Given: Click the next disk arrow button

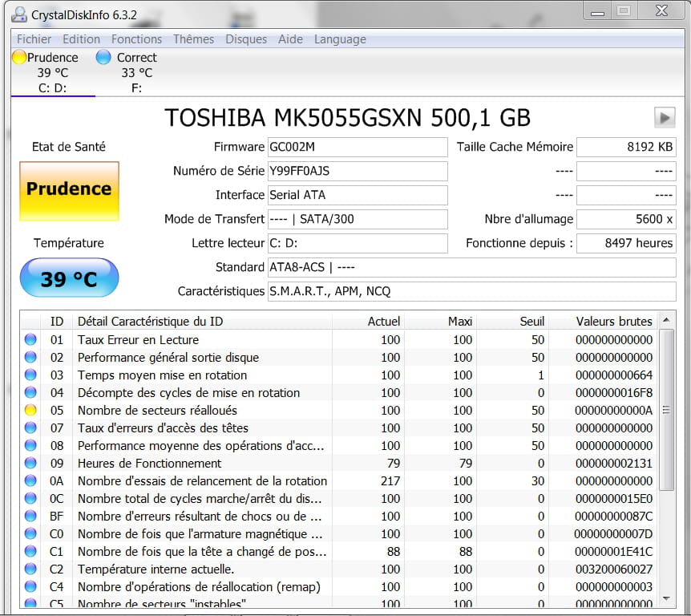Looking at the screenshot, I should click(664, 118).
